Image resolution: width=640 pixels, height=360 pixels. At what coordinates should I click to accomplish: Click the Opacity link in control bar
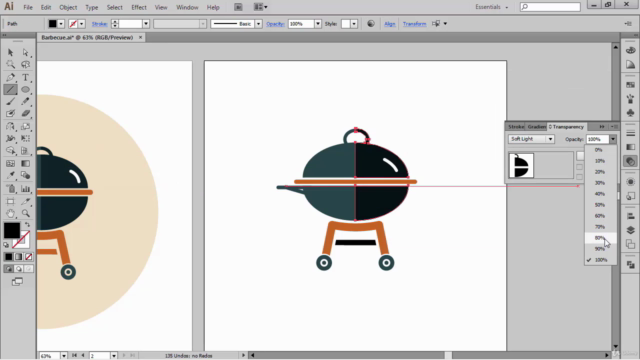click(x=275, y=24)
